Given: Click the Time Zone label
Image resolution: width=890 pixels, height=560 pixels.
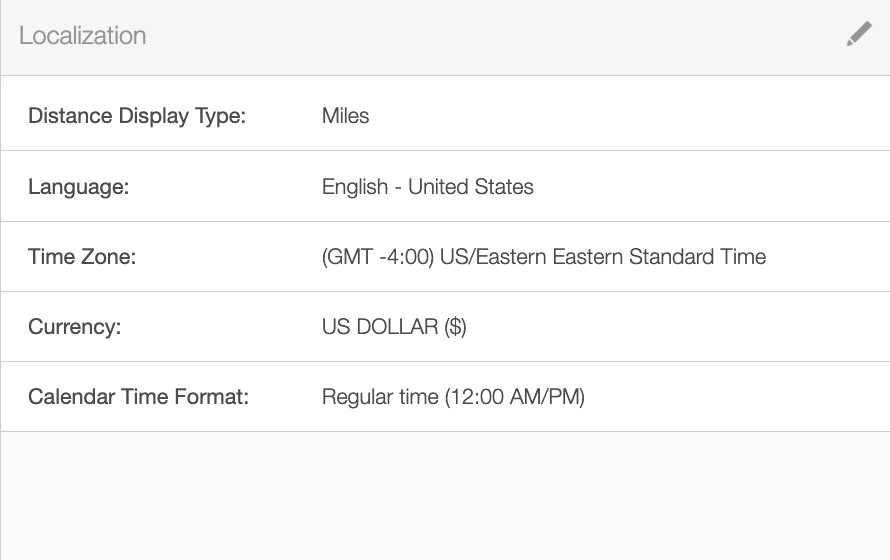Looking at the screenshot, I should pos(82,257).
